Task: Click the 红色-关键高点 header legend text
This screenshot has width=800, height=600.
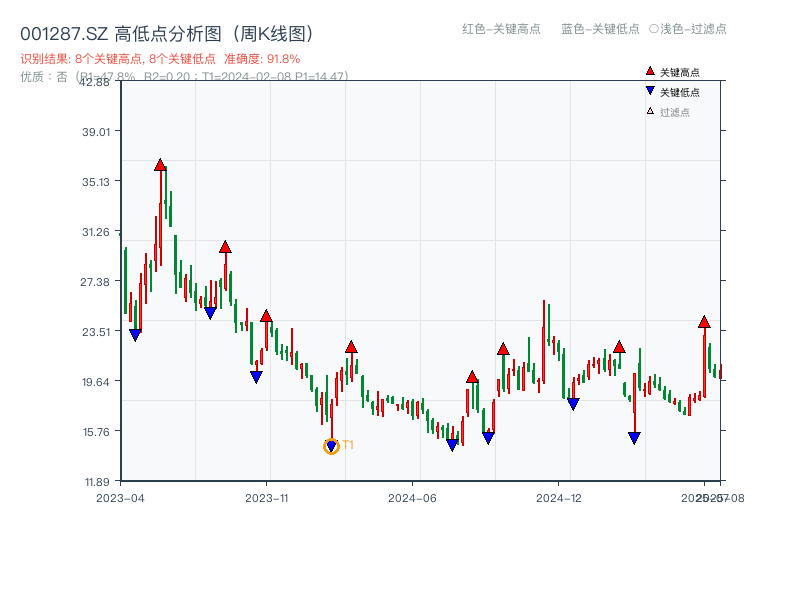Action: pyautogui.click(x=501, y=29)
